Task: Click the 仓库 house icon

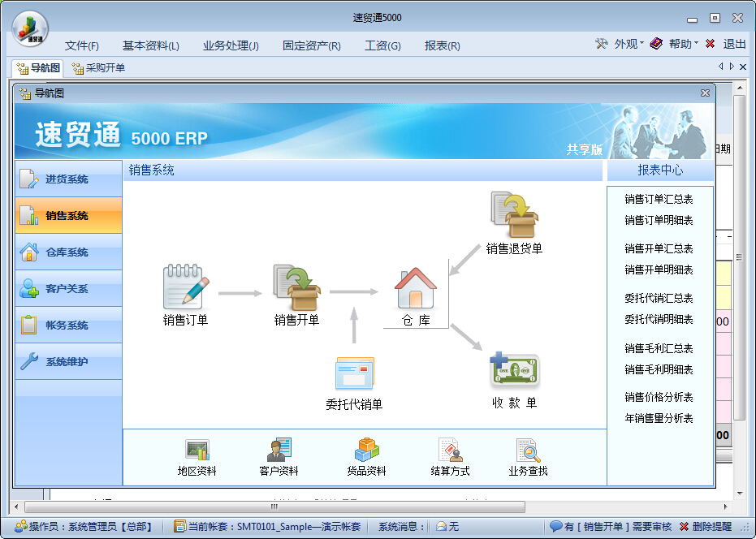Action: 415,288
